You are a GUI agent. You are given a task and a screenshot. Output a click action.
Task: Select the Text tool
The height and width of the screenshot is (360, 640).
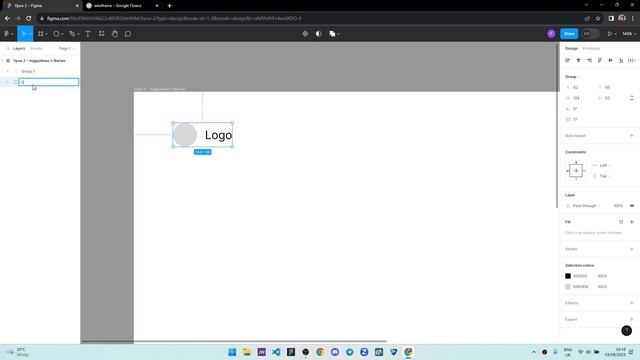88,34
